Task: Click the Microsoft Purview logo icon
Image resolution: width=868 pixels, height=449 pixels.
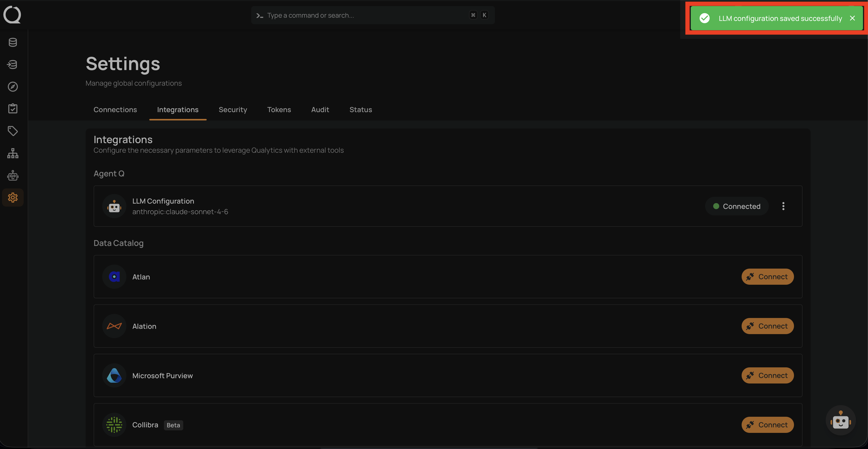Action: pyautogui.click(x=114, y=375)
